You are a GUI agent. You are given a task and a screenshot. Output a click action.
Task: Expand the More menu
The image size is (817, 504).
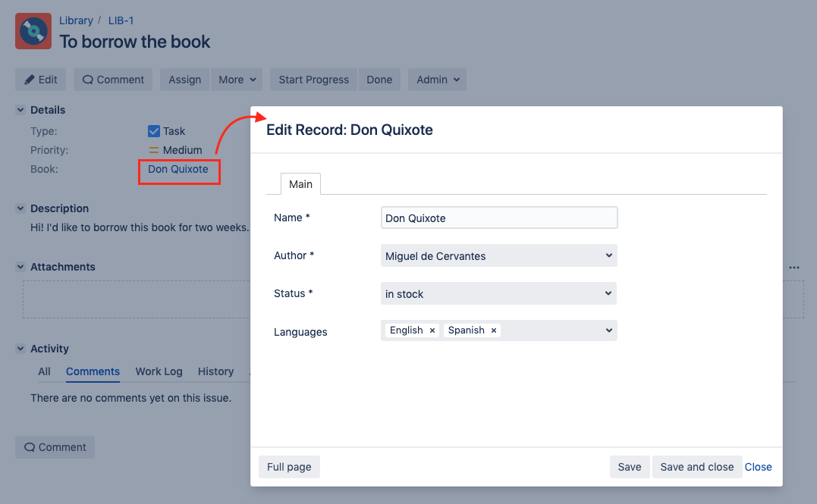238,80
